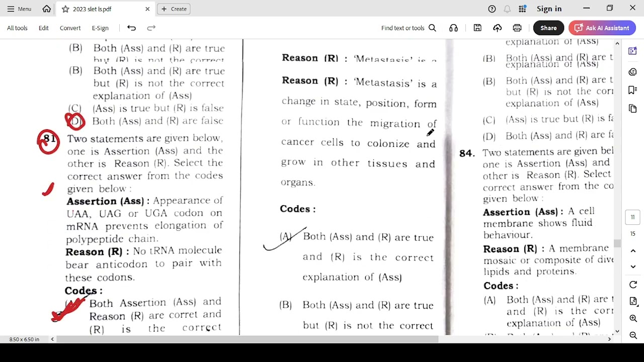This screenshot has width=644, height=362.
Task: Redo the last action
Action: [151, 28]
